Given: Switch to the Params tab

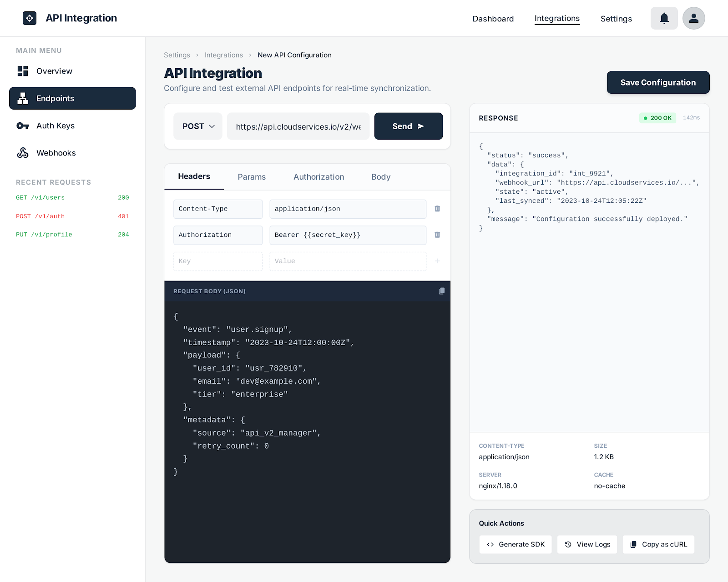Looking at the screenshot, I should click(252, 177).
